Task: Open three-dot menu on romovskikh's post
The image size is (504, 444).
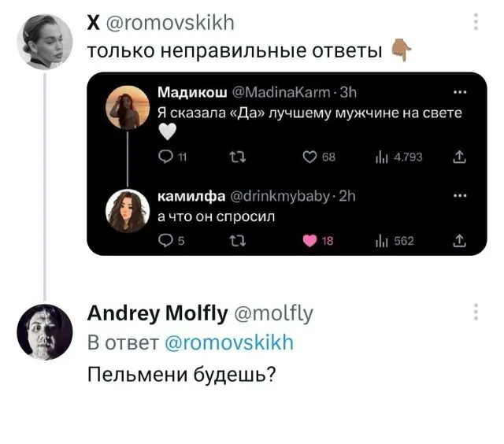Action: pyautogui.click(x=476, y=23)
